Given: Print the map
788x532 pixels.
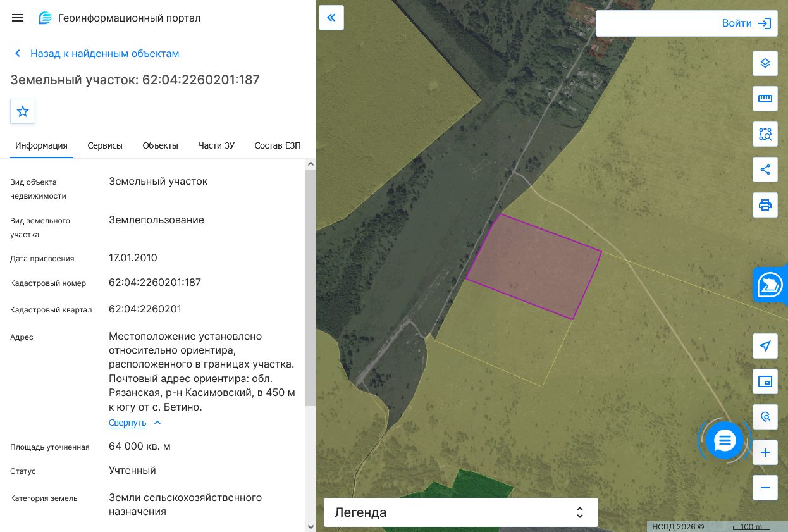Looking at the screenshot, I should pos(765,205).
